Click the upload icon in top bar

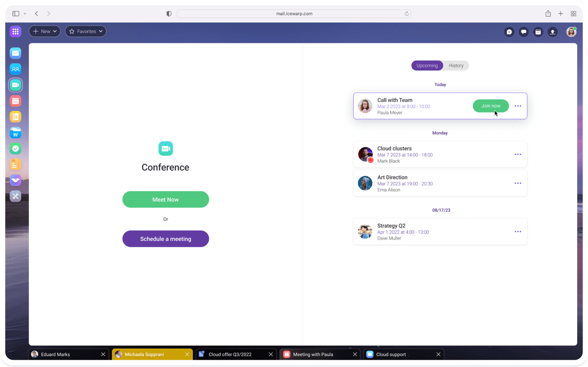coord(553,32)
